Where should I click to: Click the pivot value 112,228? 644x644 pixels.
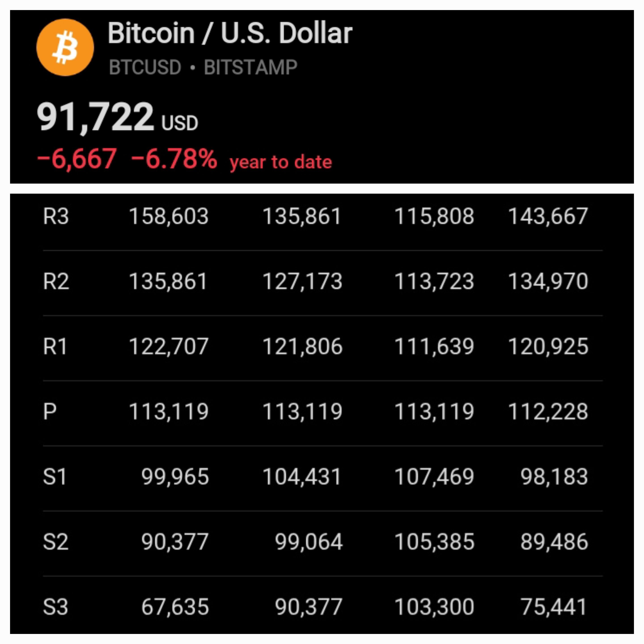click(548, 411)
